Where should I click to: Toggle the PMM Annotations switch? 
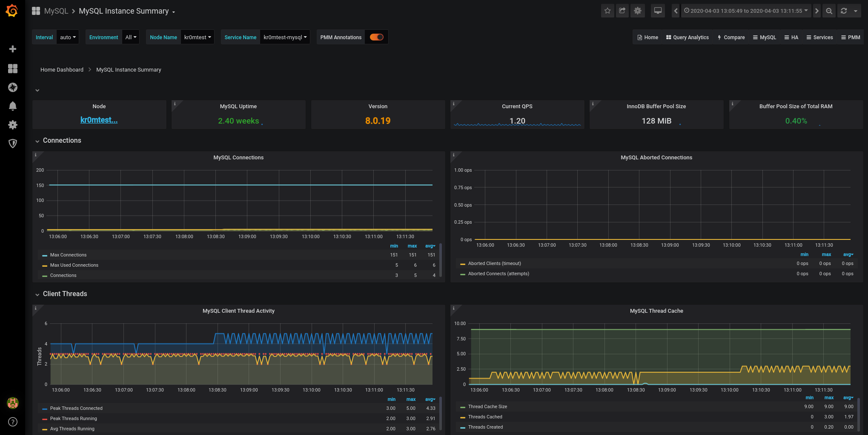(x=376, y=37)
